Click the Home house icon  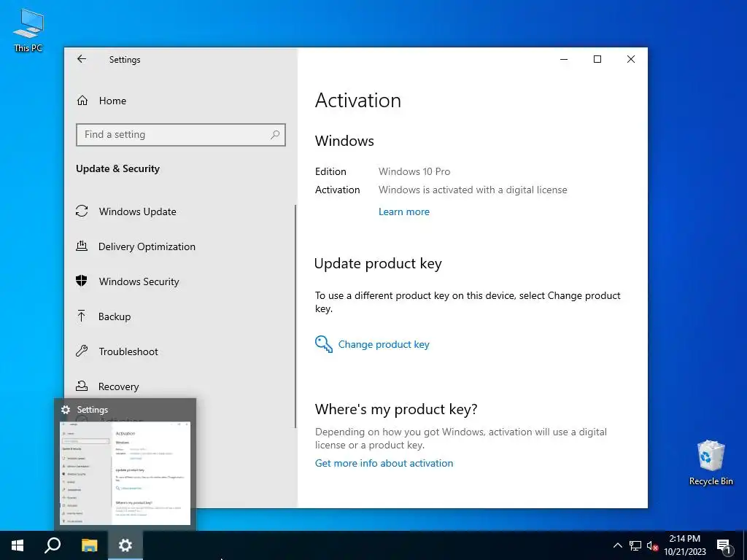click(x=82, y=101)
